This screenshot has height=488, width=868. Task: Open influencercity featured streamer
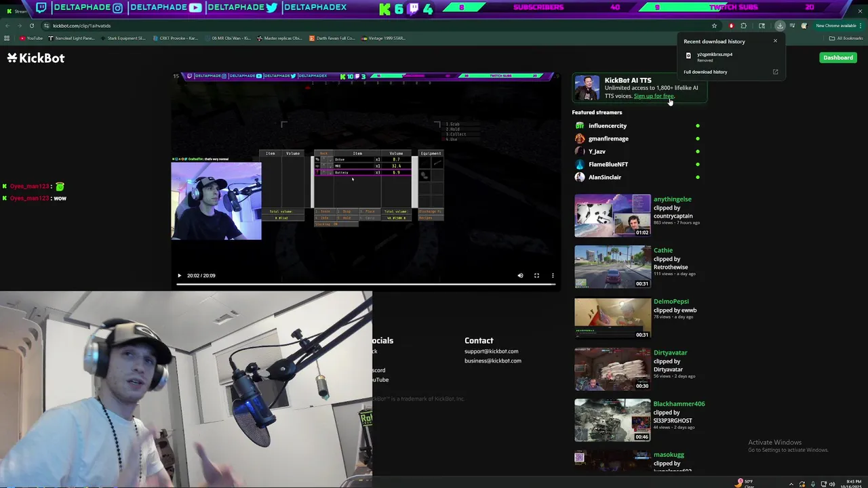pos(607,125)
